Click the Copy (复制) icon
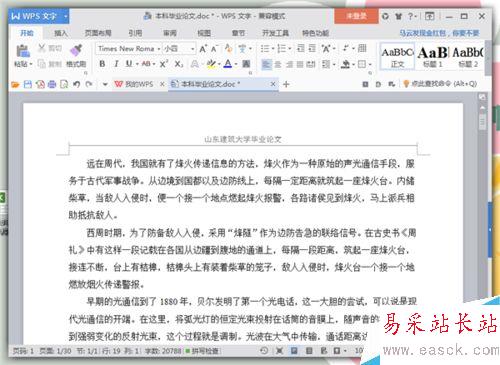The width and height of the screenshot is (500, 365). (42, 64)
